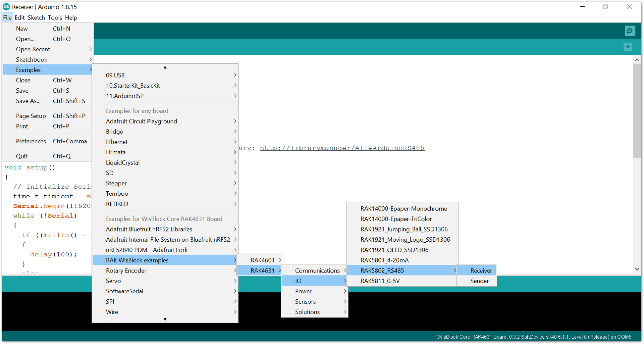Open the Sender example sketch
Screen dimensions: 644x344
477,281
